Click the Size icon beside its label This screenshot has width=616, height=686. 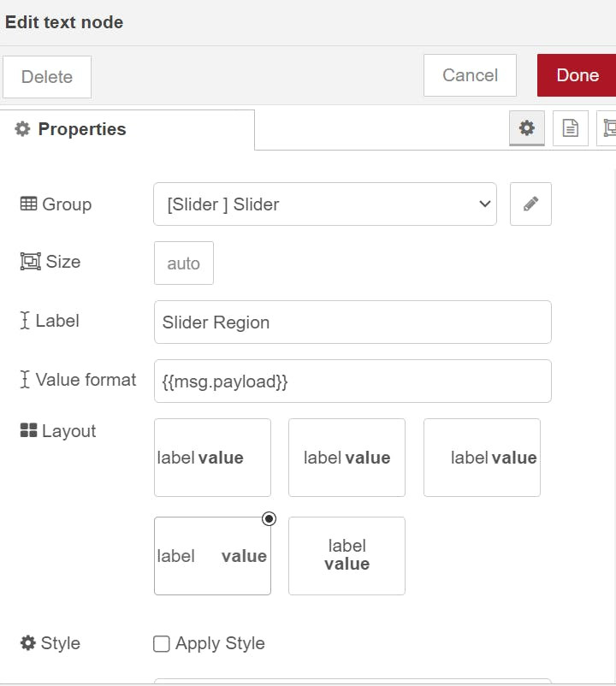[x=30, y=262]
